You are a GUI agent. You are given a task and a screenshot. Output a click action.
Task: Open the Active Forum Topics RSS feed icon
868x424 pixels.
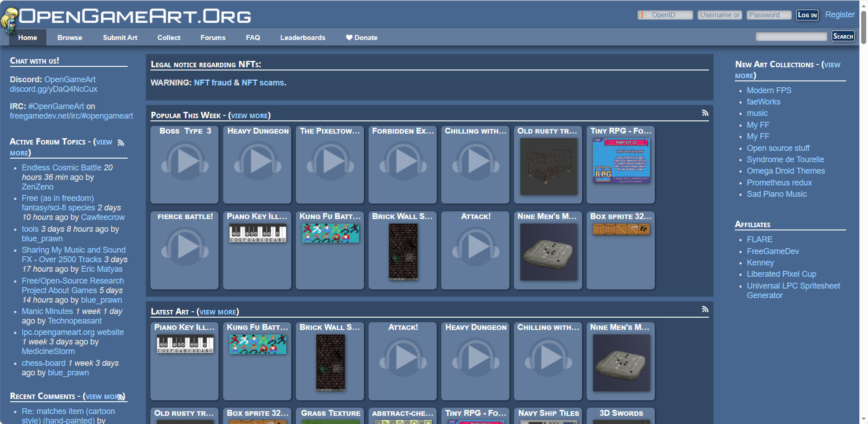tap(121, 143)
